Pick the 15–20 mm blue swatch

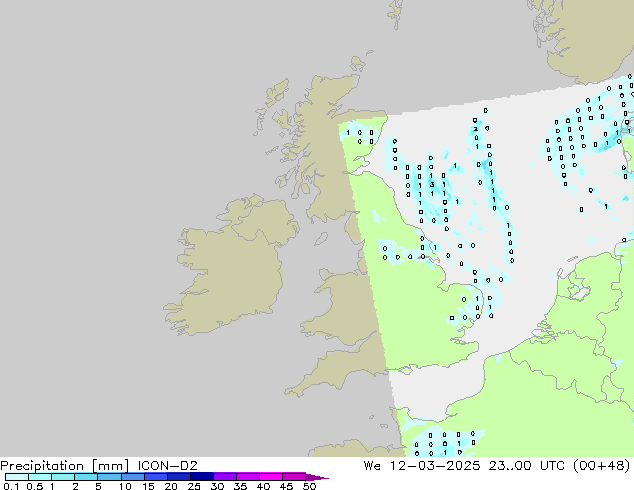click(x=155, y=477)
